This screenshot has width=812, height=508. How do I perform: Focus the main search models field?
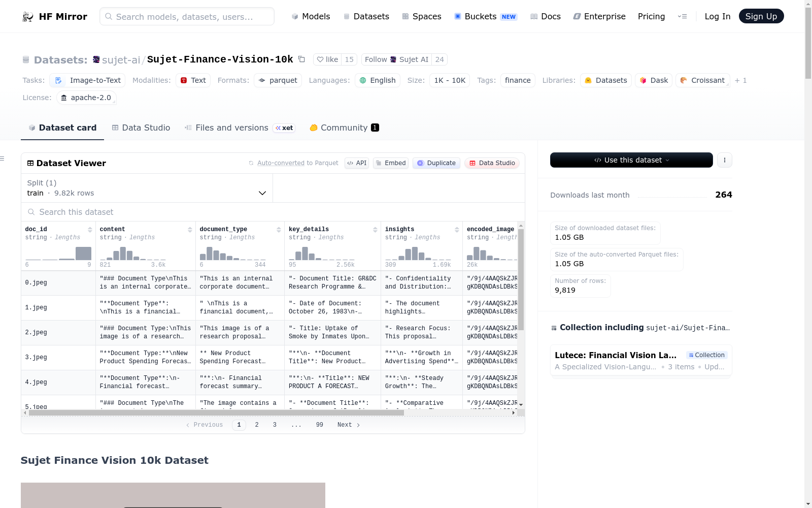[187, 16]
